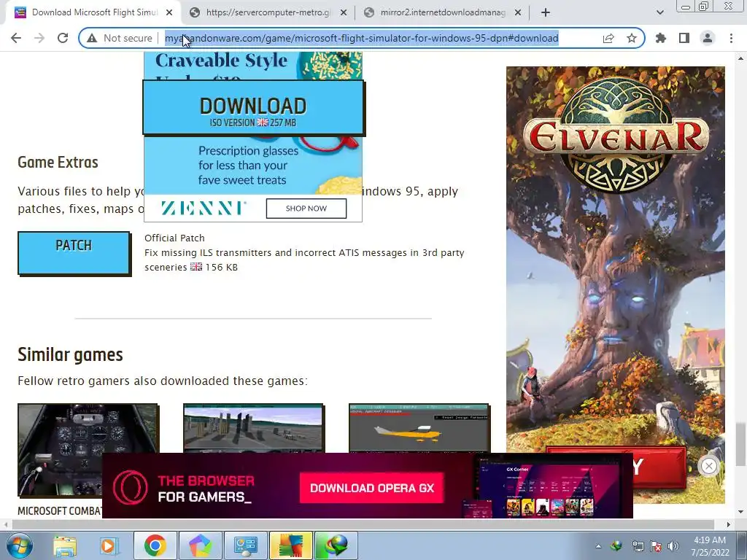The height and width of the screenshot is (560, 747).
Task: Bookmark this page with the star icon
Action: click(x=632, y=38)
